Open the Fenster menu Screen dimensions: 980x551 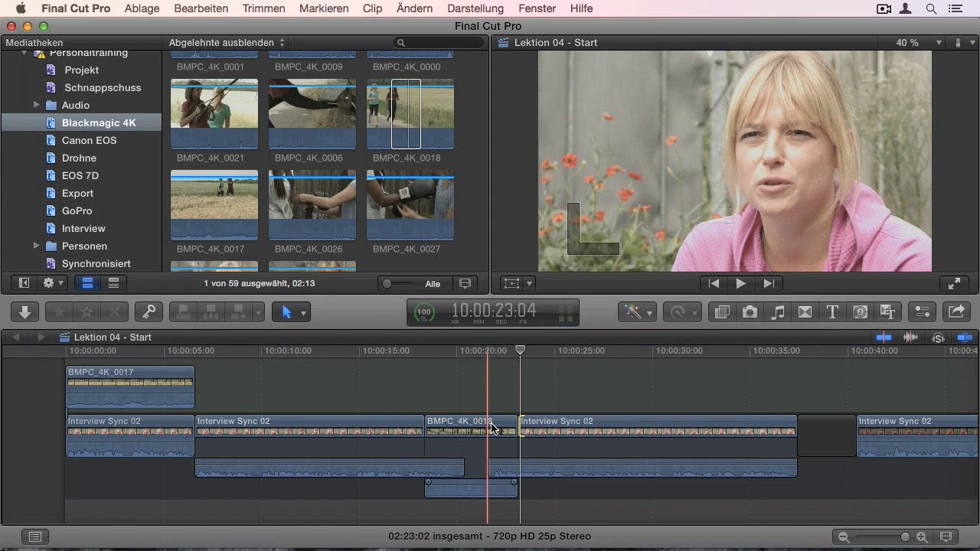(x=537, y=8)
